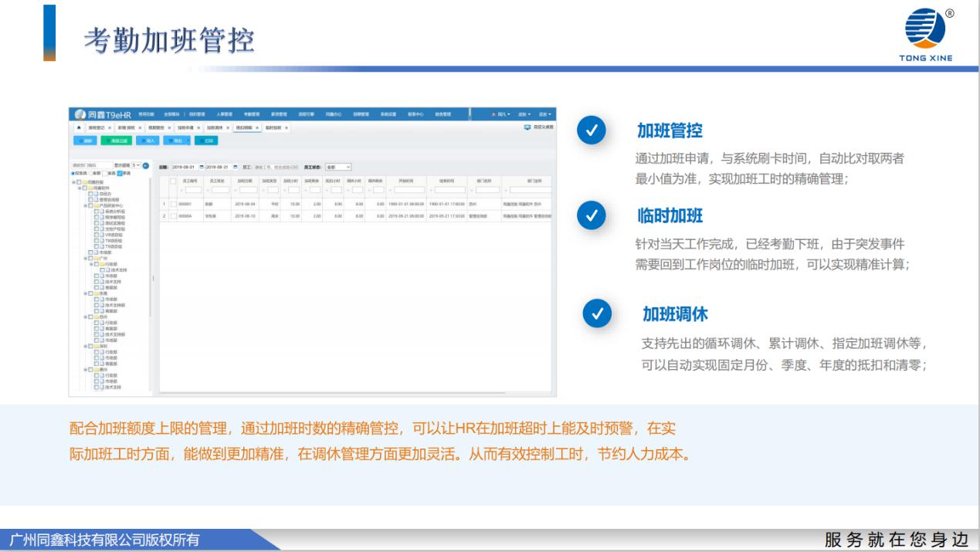Viewport: 980px width, 552px height.
Task: Open the calendar icon beside start date 2019-08-01
Action: coord(202,165)
